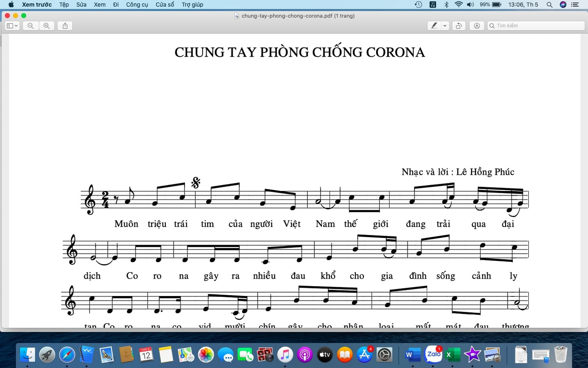Open the highlight color dropdown arrow
588x368 pixels.
coord(444,25)
